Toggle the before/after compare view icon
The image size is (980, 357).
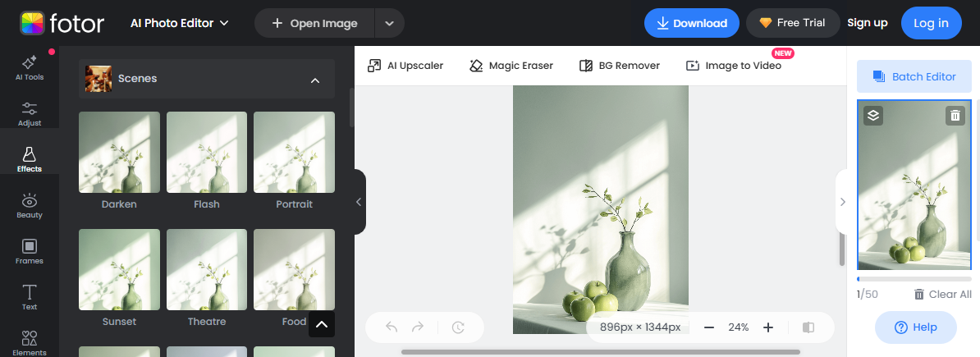(x=808, y=327)
